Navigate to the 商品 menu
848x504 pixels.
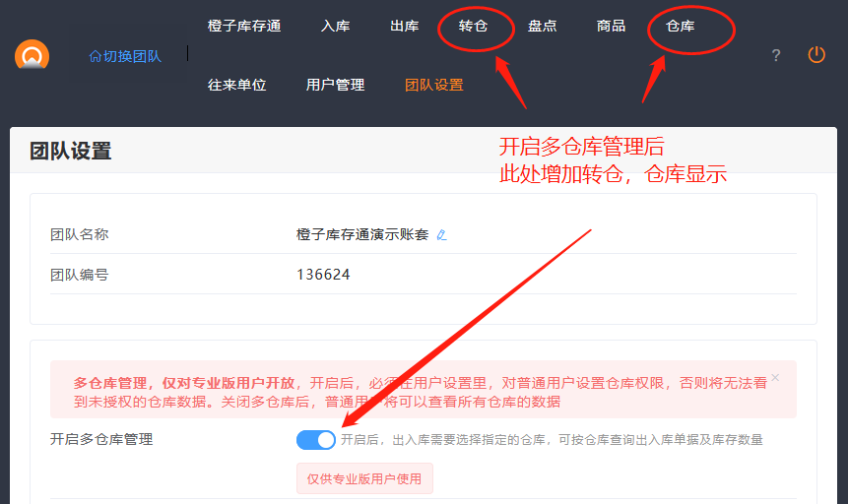[x=611, y=27]
